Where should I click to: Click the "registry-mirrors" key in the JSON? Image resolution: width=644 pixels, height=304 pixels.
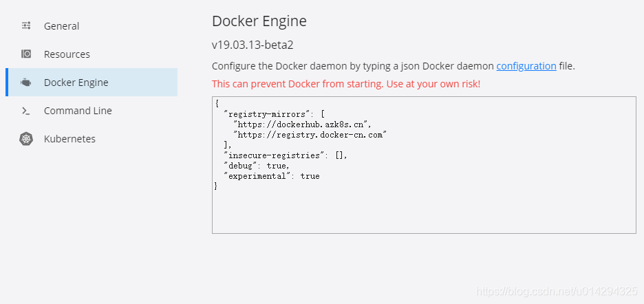[268, 114]
